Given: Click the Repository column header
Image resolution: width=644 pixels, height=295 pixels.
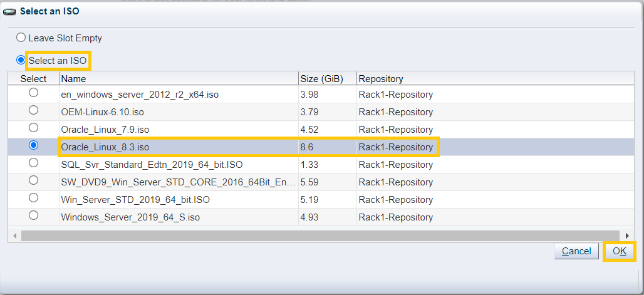Looking at the screenshot, I should point(496,78).
